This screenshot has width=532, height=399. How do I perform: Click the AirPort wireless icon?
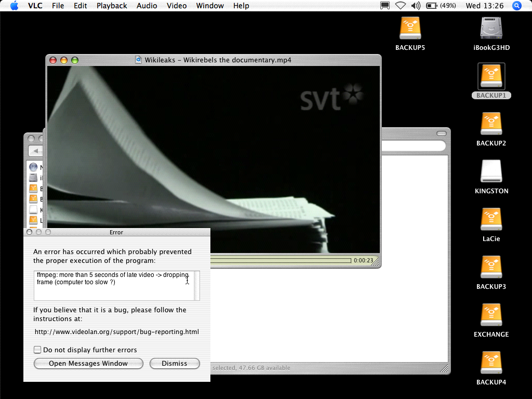pos(401,5)
